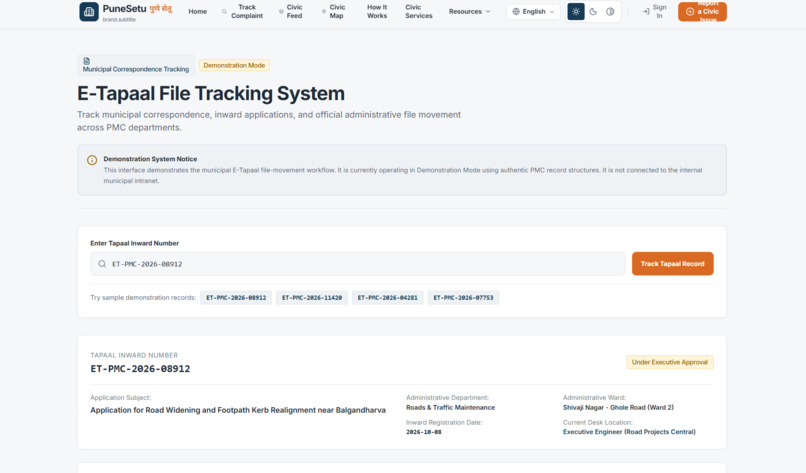The height and width of the screenshot is (473, 806).
Task: Open the Home nav link
Action: pos(197,11)
